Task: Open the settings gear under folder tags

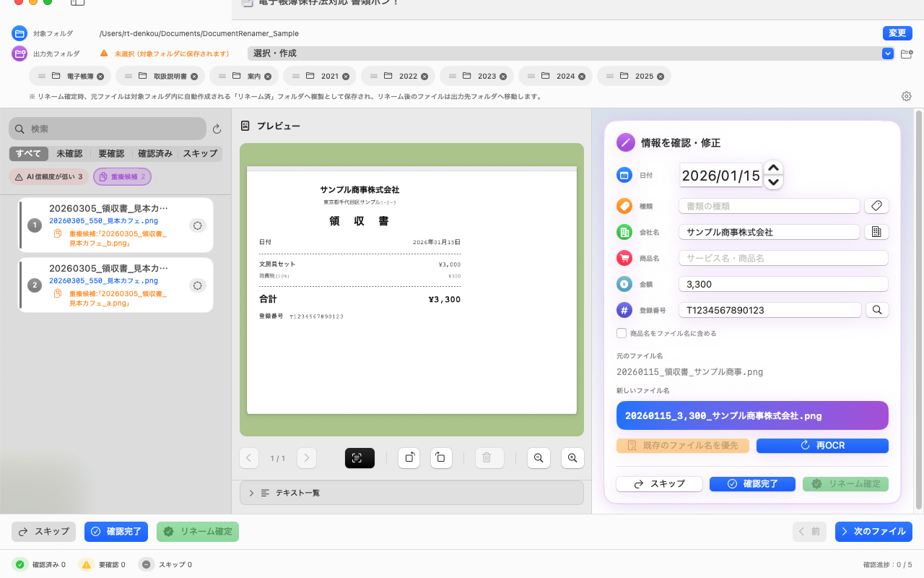Action: (906, 96)
